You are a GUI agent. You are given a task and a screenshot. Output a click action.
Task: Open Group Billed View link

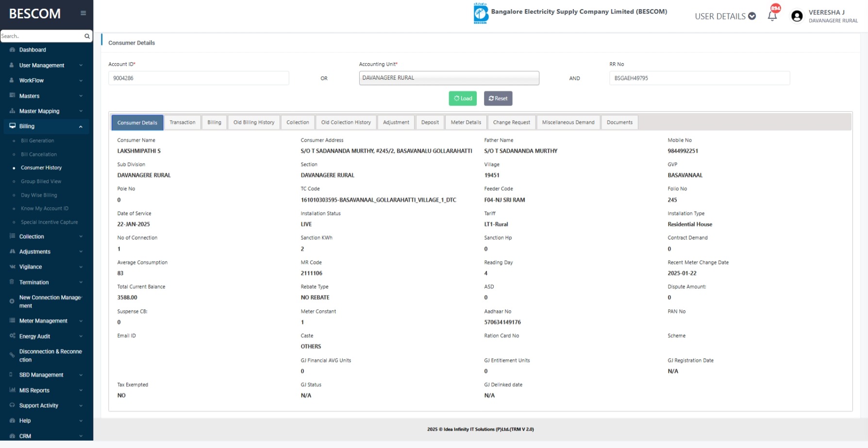click(x=41, y=182)
